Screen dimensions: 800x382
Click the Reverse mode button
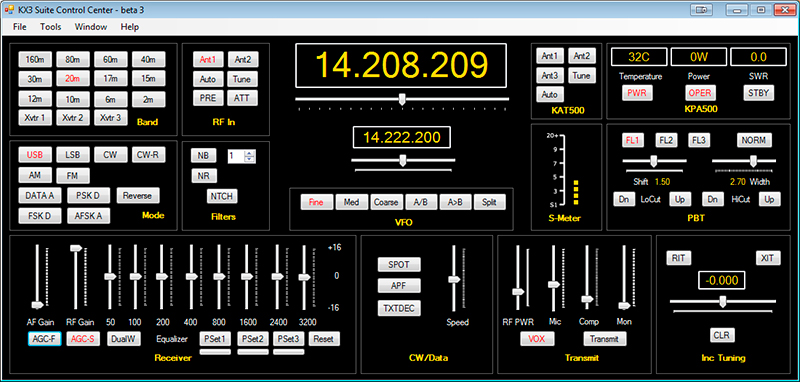pyautogui.click(x=138, y=195)
